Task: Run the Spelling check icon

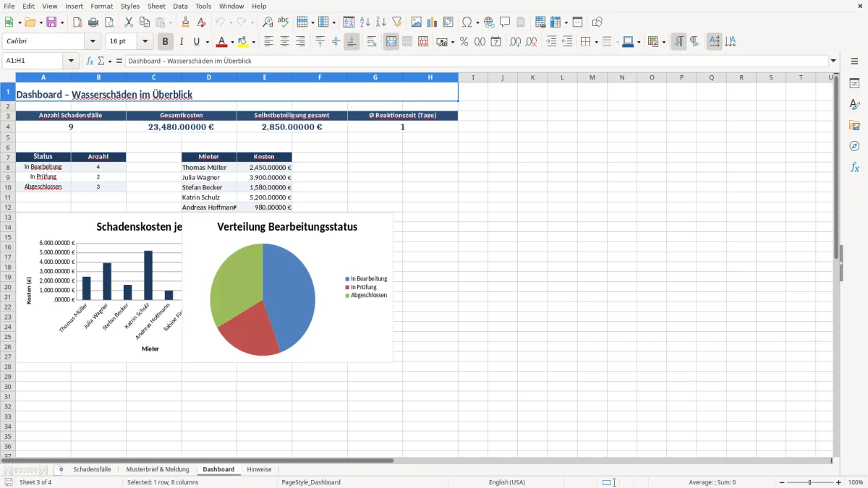Action: coord(284,22)
